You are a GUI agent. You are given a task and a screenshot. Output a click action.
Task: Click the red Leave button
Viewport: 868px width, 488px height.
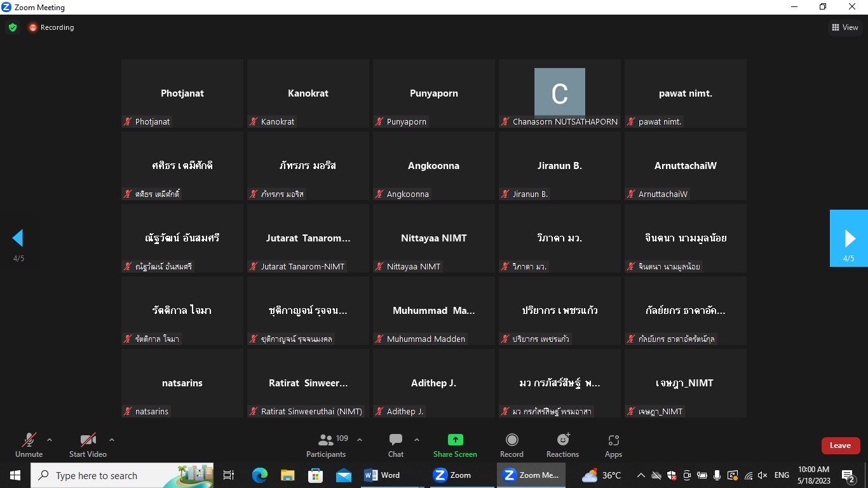pos(840,445)
